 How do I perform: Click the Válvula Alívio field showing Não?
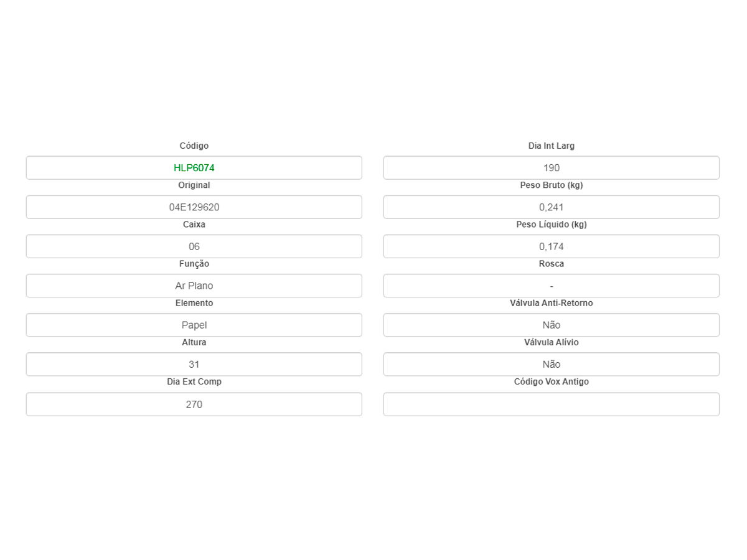[x=551, y=364]
